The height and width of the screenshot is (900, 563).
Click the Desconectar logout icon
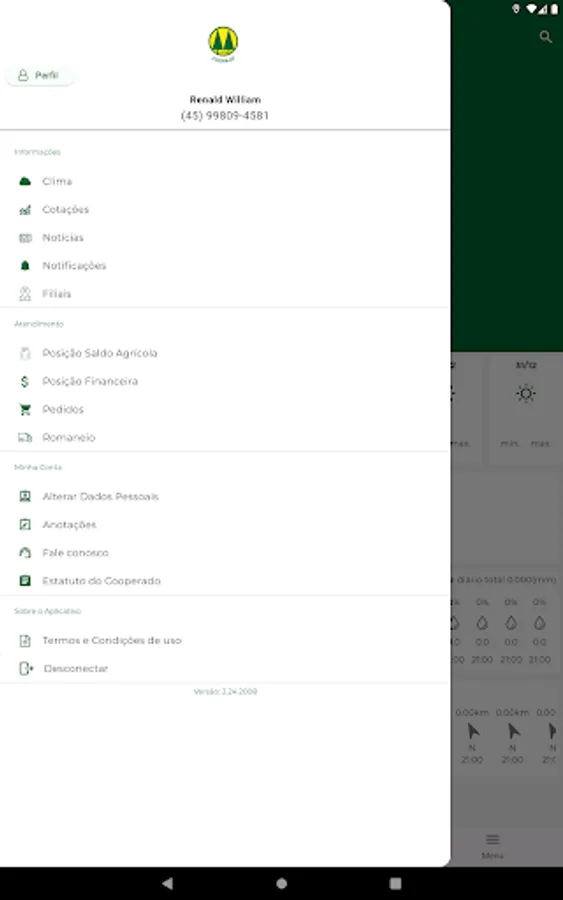(26, 669)
